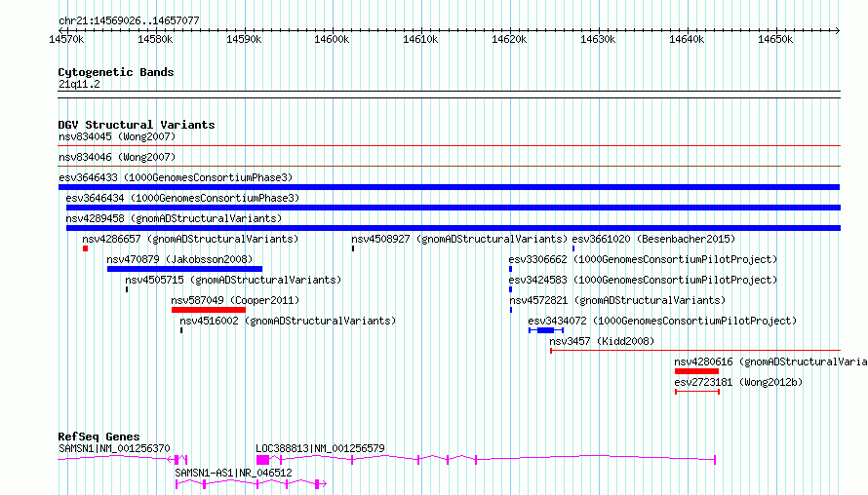Click the nsv470879 (Jakobsson2008) blue bar
868x495 pixels.
click(x=184, y=269)
